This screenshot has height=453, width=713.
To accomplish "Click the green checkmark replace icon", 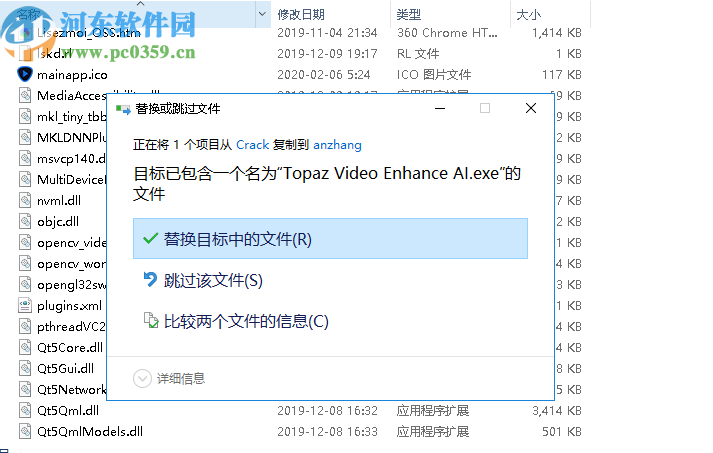I will tap(151, 238).
